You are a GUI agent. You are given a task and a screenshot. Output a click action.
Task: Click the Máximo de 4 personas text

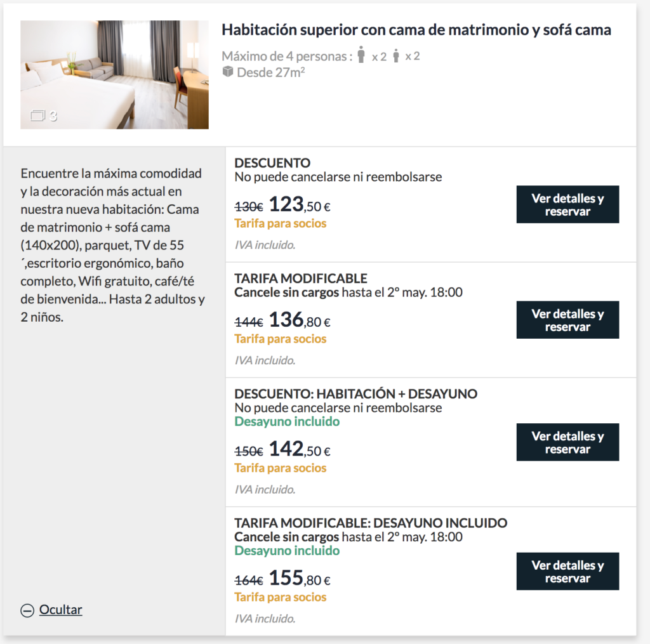(x=287, y=56)
